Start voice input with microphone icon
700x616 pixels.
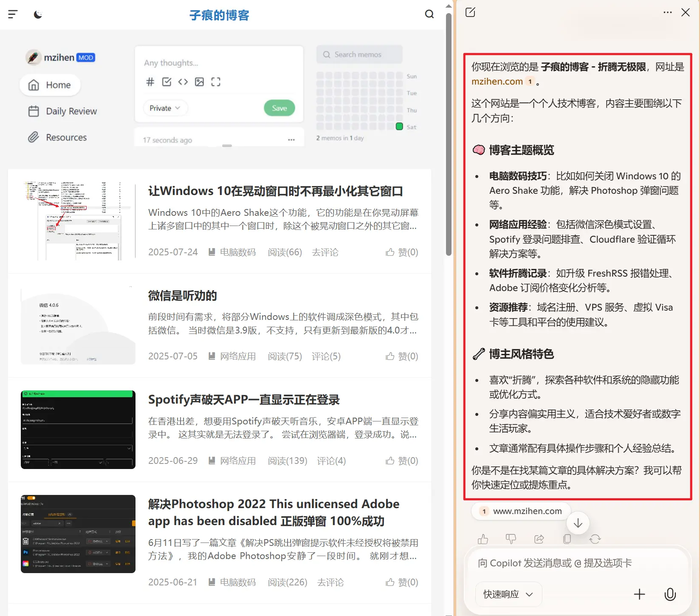670,594
